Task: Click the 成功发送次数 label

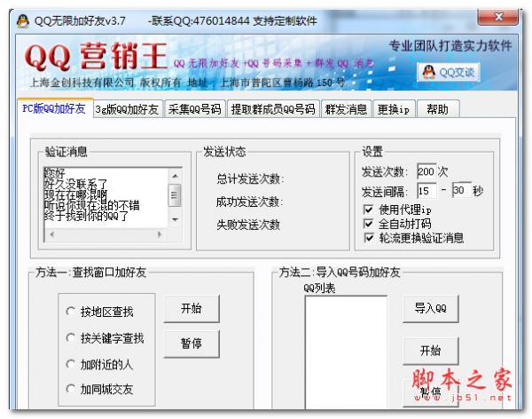Action: point(250,202)
